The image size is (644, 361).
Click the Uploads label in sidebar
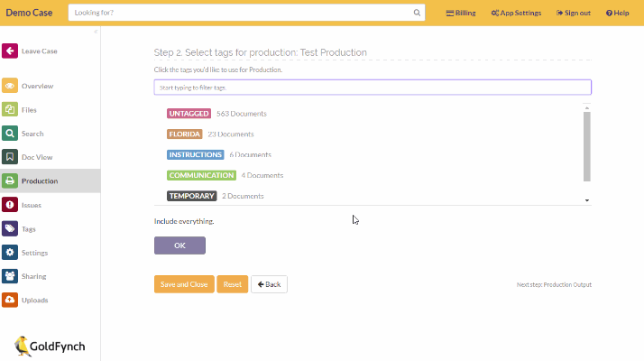click(x=35, y=300)
